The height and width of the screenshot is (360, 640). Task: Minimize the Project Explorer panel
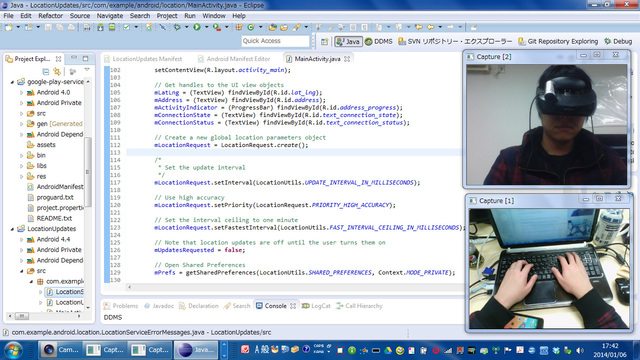tap(74, 58)
